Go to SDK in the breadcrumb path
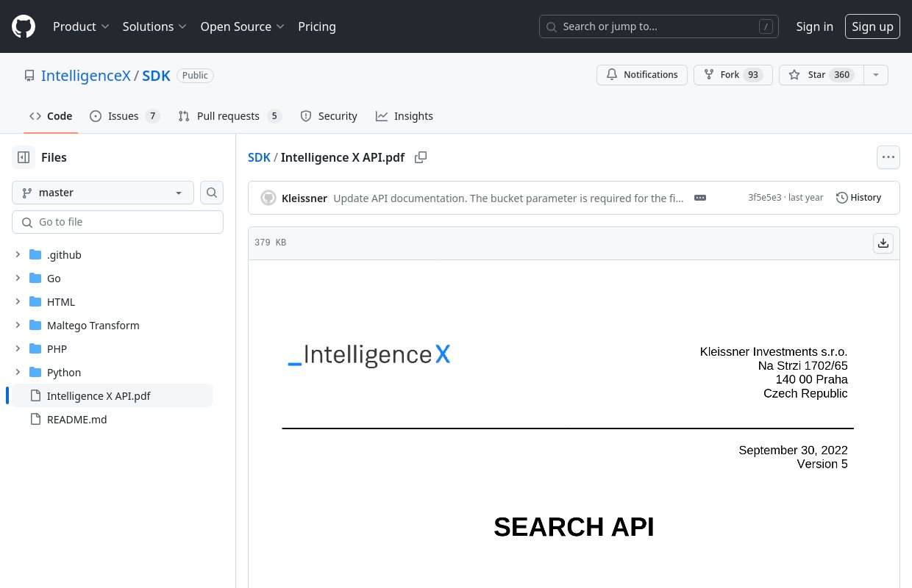The height and width of the screenshot is (588, 912). (259, 157)
